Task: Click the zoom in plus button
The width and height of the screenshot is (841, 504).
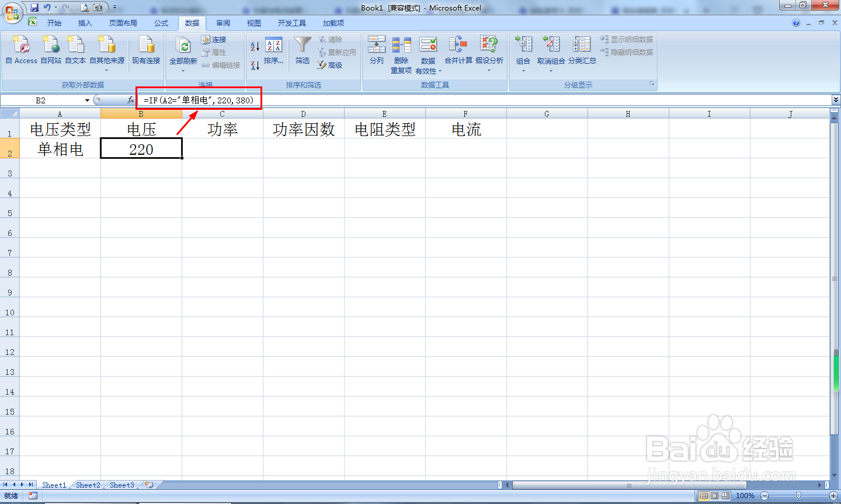Action: tap(833, 496)
